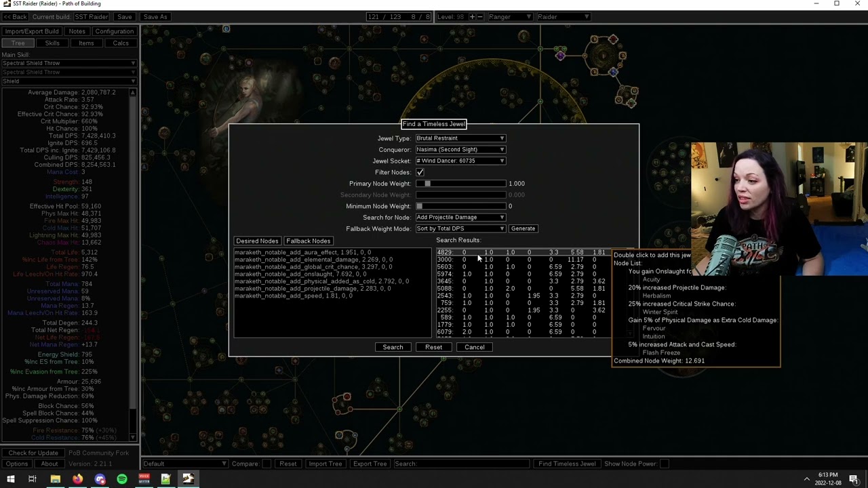Click Check for Update
The width and height of the screenshot is (868, 488).
[33, 453]
